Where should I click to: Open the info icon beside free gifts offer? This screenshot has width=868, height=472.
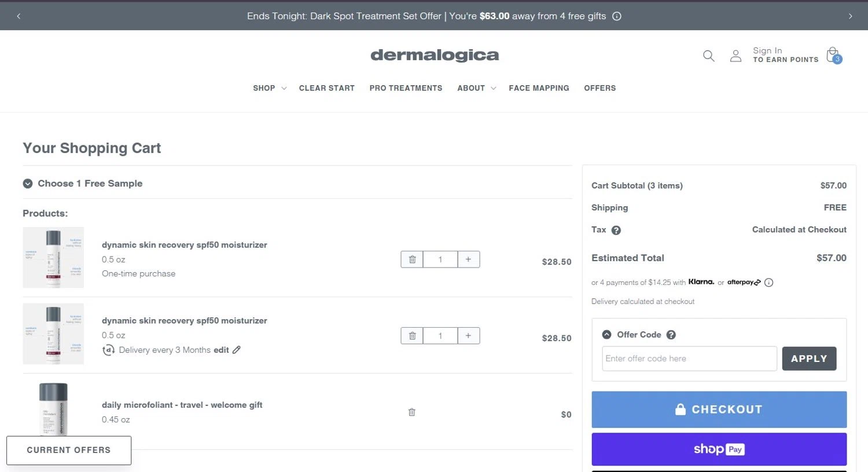click(x=617, y=16)
